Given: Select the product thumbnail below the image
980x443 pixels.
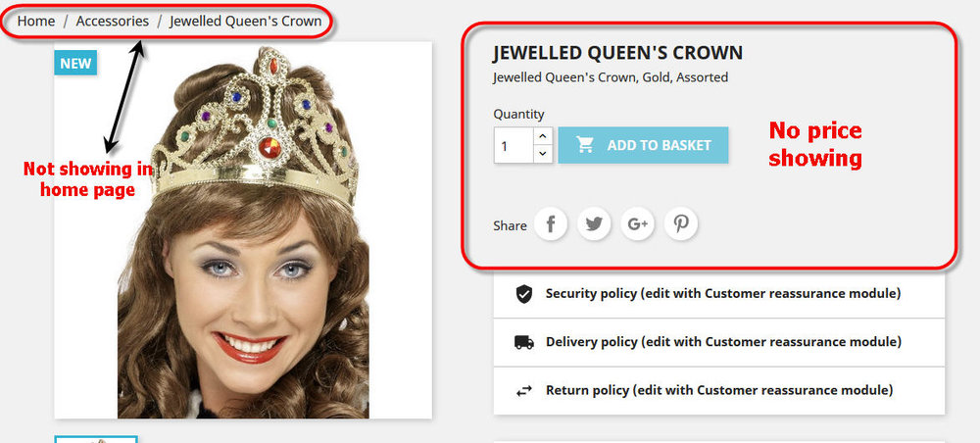Looking at the screenshot, I should (96, 439).
